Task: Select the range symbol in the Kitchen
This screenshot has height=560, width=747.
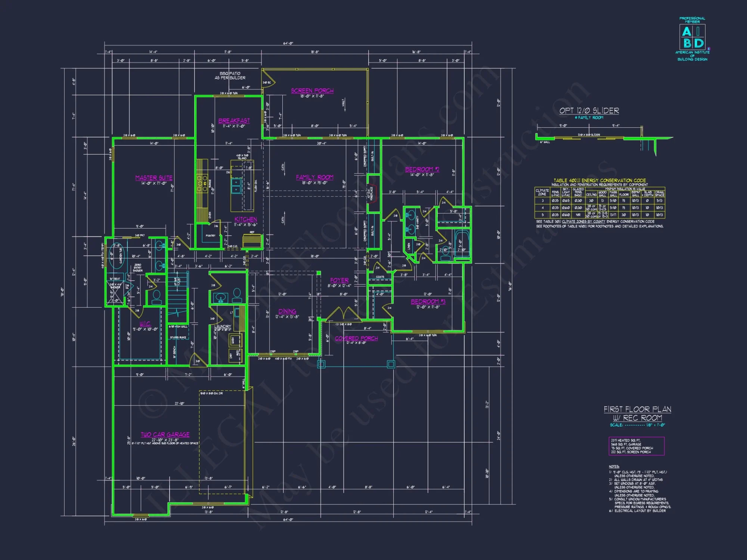Action: tap(204, 183)
